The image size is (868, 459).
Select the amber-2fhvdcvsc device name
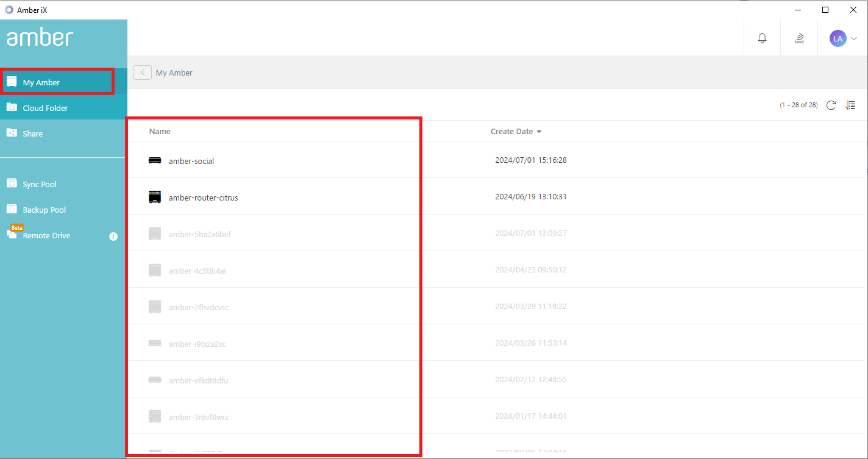[199, 307]
